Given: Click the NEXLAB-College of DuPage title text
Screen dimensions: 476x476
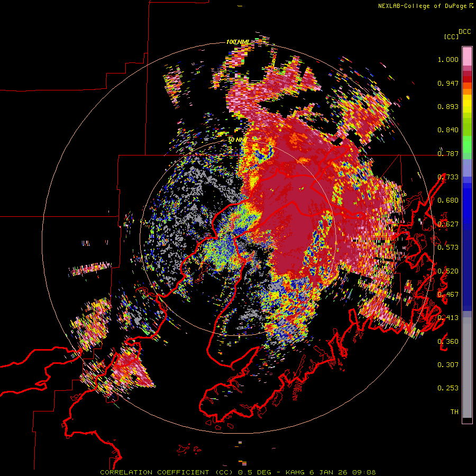Looking at the screenshot, I should (422, 6).
